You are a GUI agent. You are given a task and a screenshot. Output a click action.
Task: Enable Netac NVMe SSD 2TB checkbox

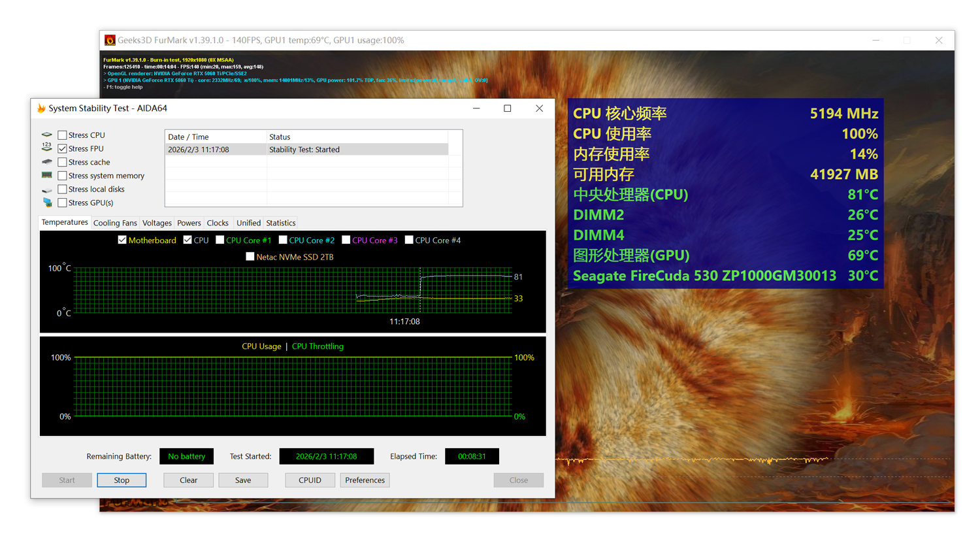pos(250,257)
